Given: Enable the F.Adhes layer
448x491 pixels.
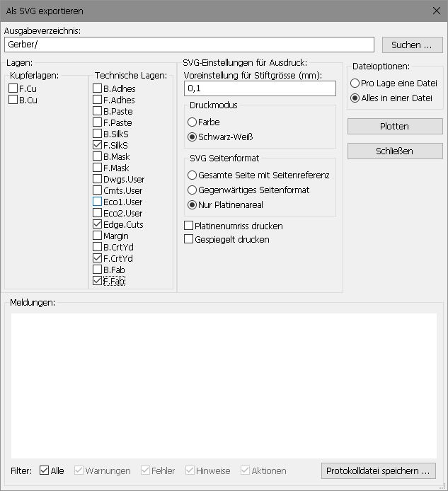Looking at the screenshot, I should 98,100.
